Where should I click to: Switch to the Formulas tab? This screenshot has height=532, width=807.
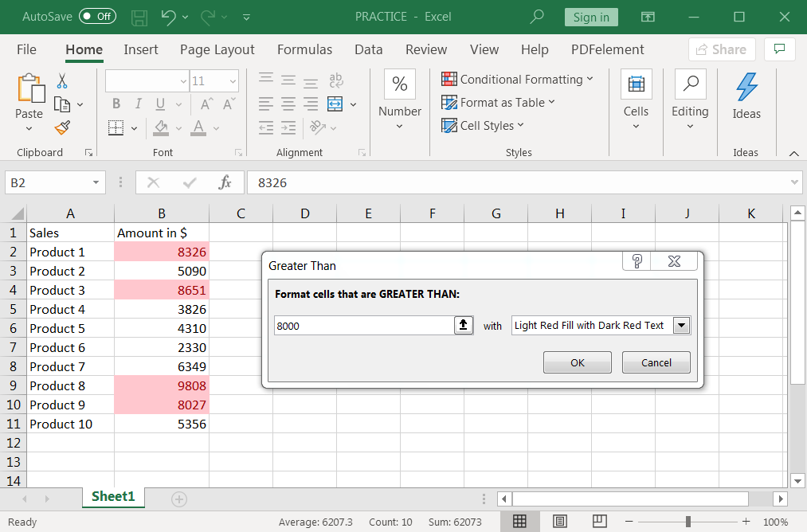click(x=304, y=49)
